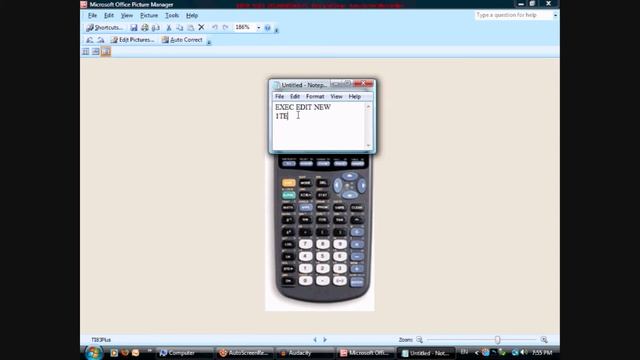The height and width of the screenshot is (360, 640).
Task: Click the 'EXEC EDIT NEW' text line in Notepad
Action: [303, 107]
